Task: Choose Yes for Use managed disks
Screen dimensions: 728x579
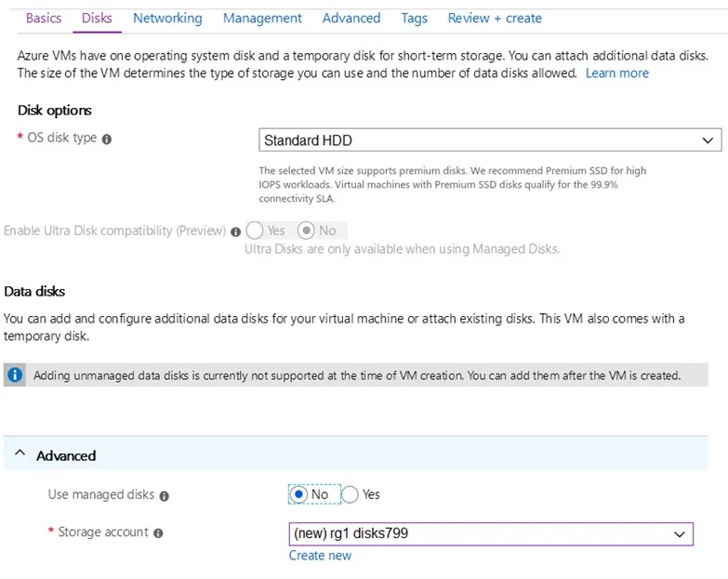Action: click(x=350, y=494)
